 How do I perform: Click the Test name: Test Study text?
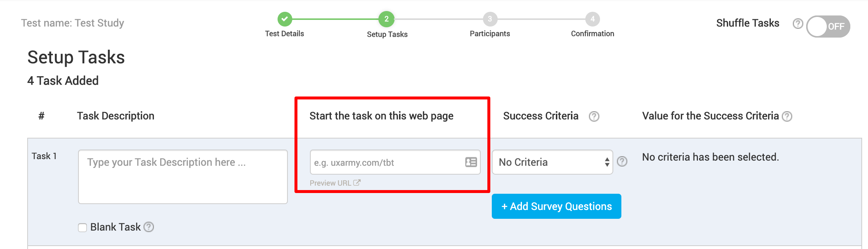(x=73, y=23)
